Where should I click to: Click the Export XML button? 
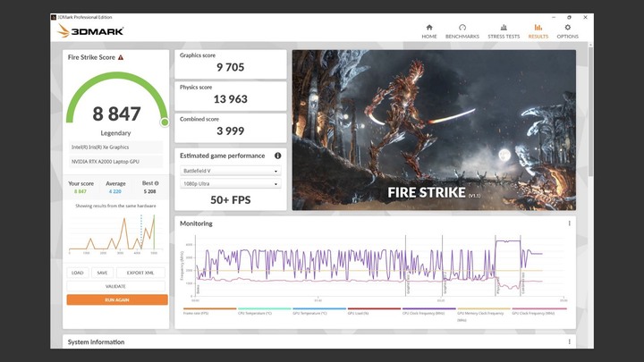click(x=140, y=273)
